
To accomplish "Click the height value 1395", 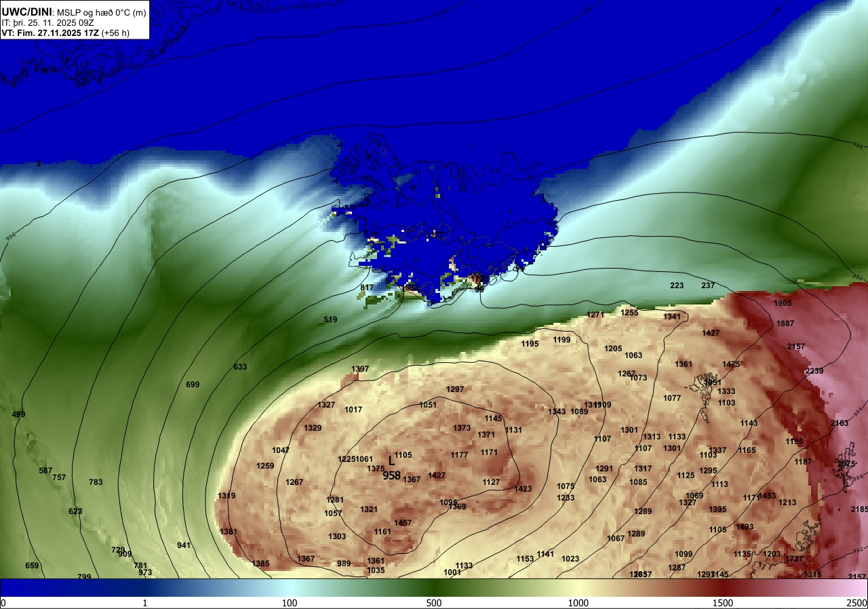I will point(717,509).
